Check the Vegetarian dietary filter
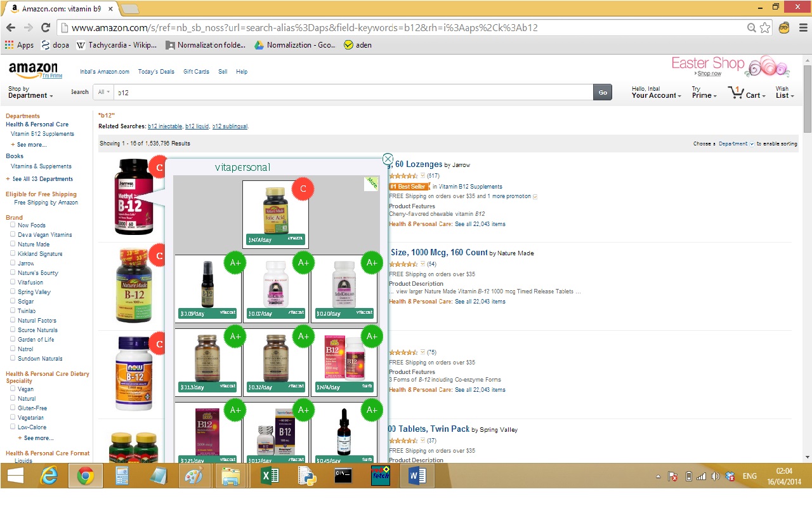The image size is (812, 508). (13, 417)
